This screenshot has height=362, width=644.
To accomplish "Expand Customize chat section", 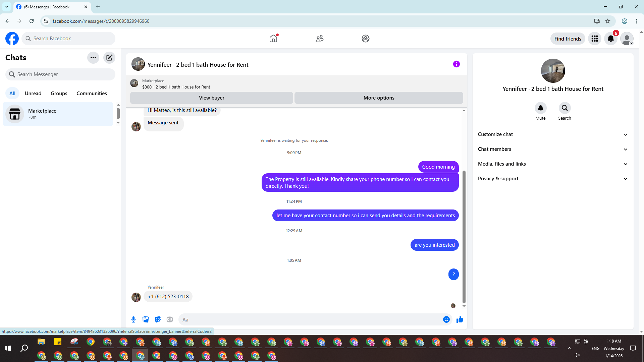I will click(x=552, y=134).
